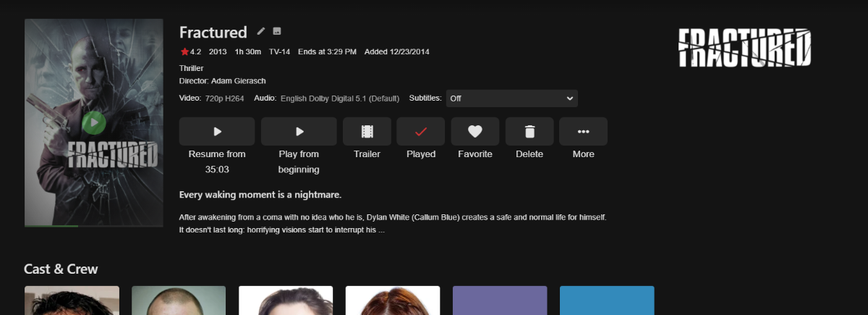
Task: Play the Trailer using film icon
Action: pyautogui.click(x=367, y=132)
